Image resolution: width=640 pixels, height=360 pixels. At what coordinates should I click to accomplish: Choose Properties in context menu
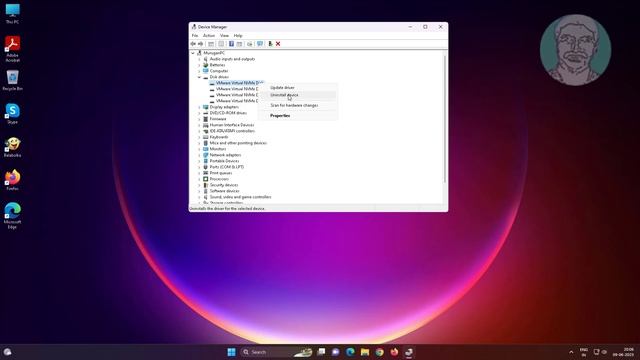click(x=298, y=116)
